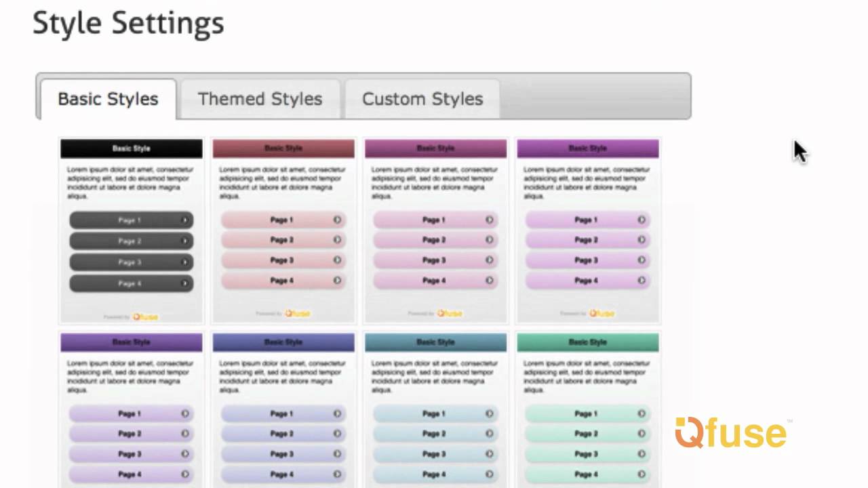This screenshot has height=488, width=868.
Task: Click Lorem ipsum text in red style card
Action: (x=282, y=183)
